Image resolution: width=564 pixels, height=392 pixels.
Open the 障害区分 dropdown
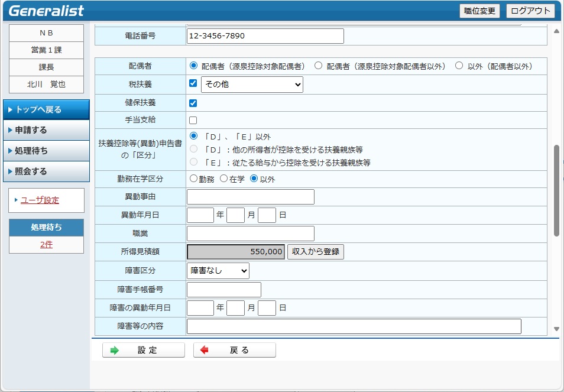pos(218,271)
